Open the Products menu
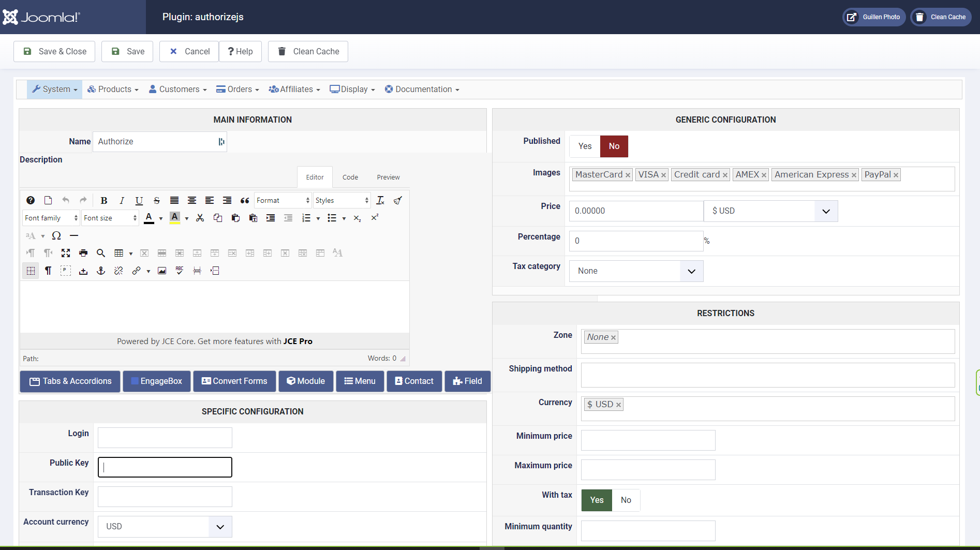This screenshot has width=980, height=550. 113,90
